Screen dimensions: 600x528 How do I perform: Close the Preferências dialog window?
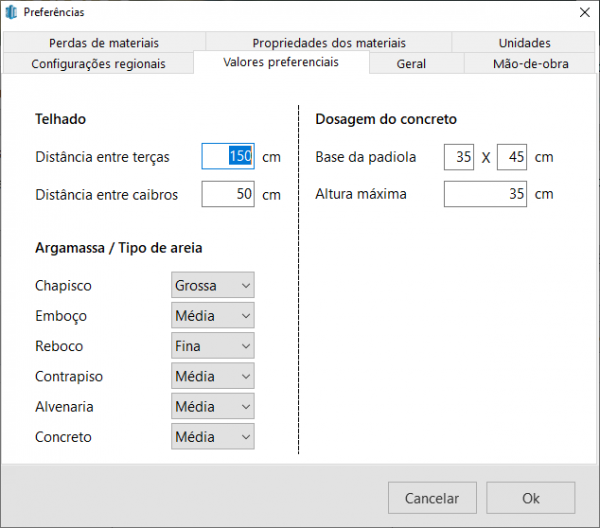584,12
